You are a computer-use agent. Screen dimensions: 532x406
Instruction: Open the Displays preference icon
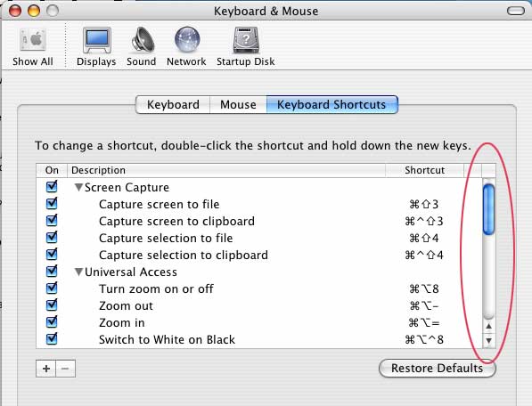tap(97, 40)
